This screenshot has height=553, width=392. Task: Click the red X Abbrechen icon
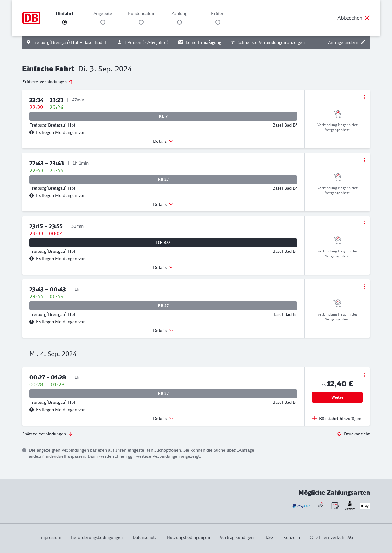pyautogui.click(x=367, y=18)
